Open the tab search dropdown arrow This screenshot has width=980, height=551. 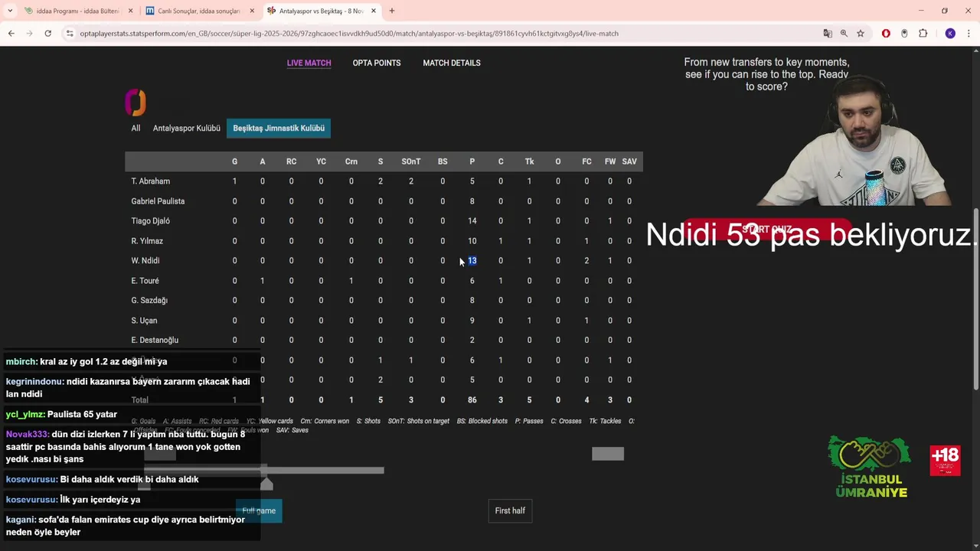[10, 11]
